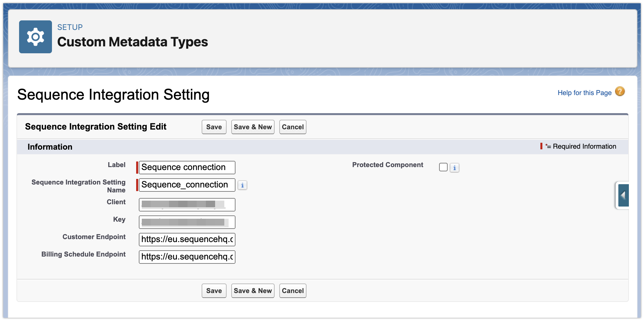Expand the collapsed side panel arrow
Screen dimensions: 644x321
[623, 195]
